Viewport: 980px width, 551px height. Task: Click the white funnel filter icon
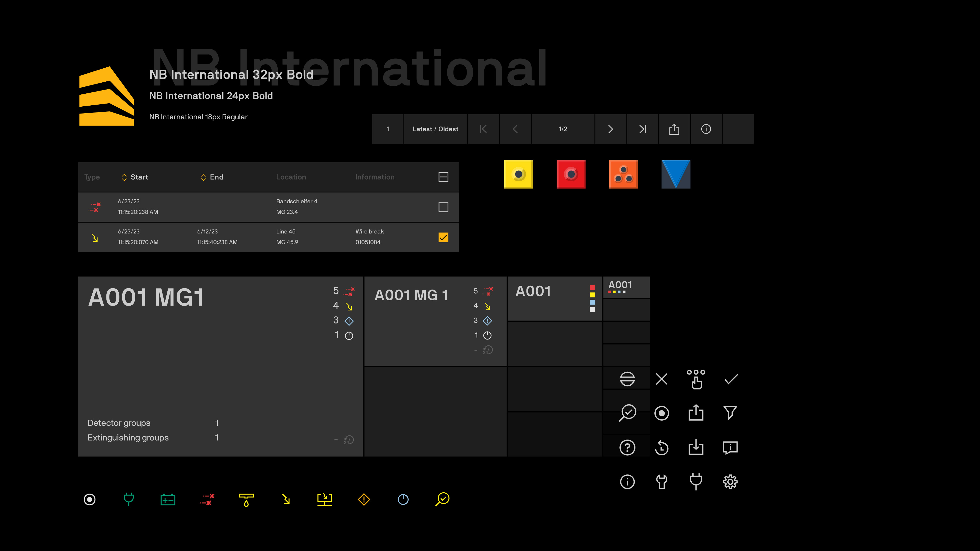tap(730, 413)
